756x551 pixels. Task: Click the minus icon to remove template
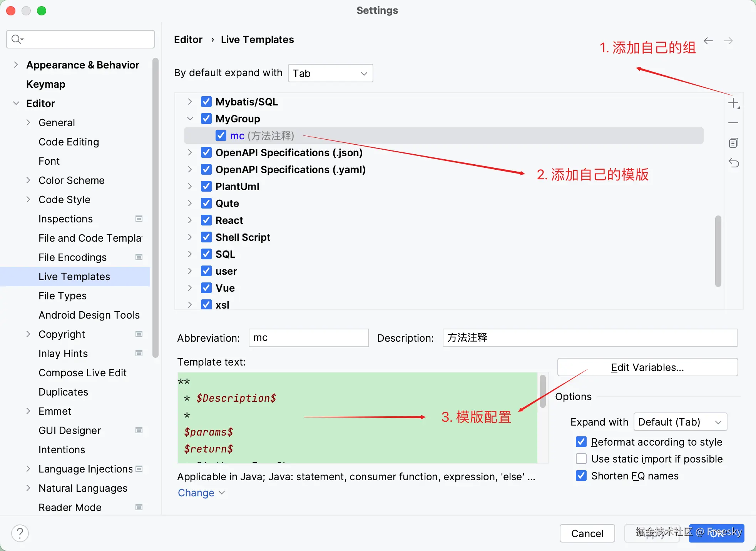point(733,123)
